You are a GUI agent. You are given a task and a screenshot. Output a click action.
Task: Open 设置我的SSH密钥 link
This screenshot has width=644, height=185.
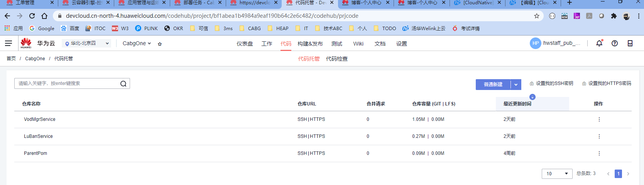[551, 83]
